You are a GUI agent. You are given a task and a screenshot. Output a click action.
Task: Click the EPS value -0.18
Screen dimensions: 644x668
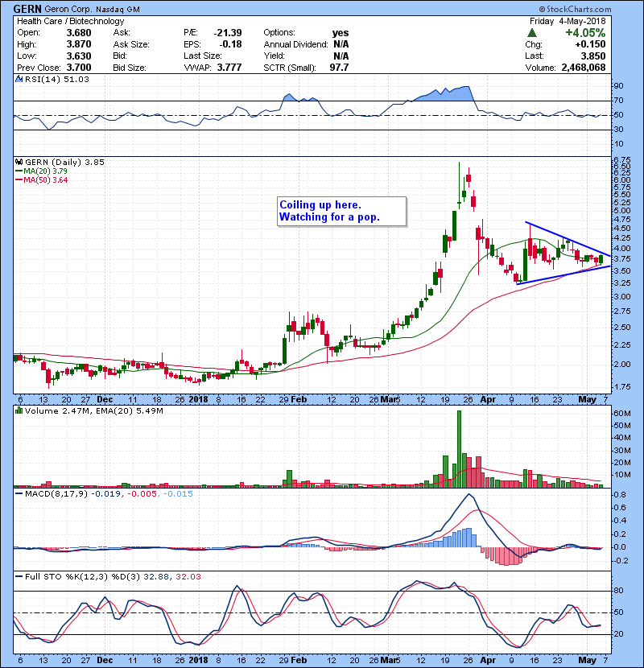230,44
